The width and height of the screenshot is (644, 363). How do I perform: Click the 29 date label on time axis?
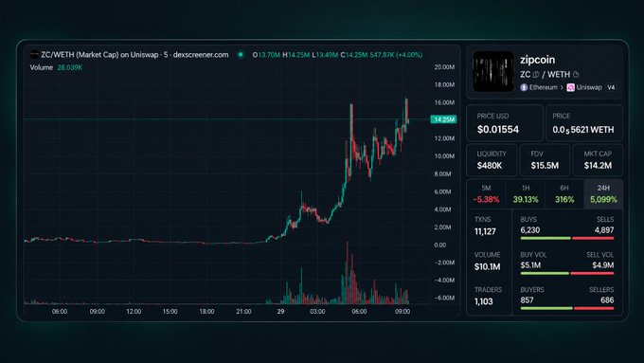281,312
